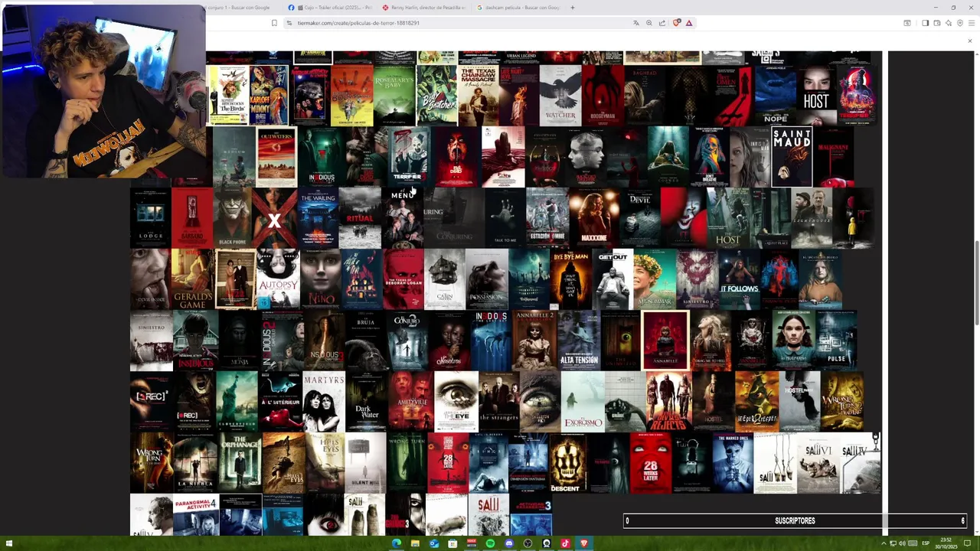
Task: Select the La Niebla poster
Action: (195, 463)
